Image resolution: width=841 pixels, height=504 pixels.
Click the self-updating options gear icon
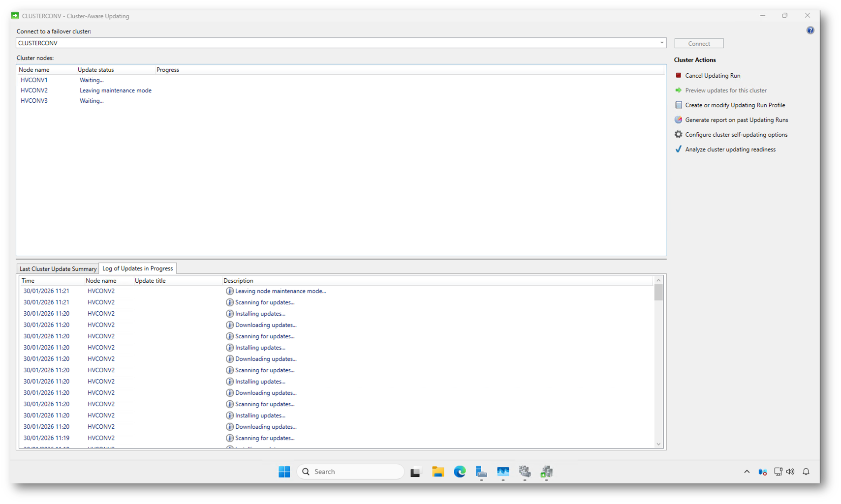coord(678,134)
